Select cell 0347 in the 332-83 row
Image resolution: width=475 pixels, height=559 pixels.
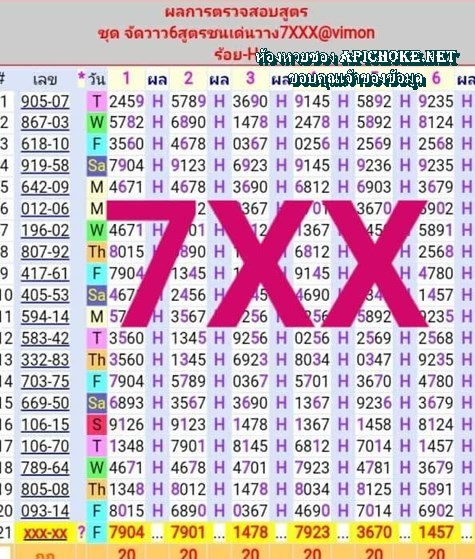pos(374,360)
